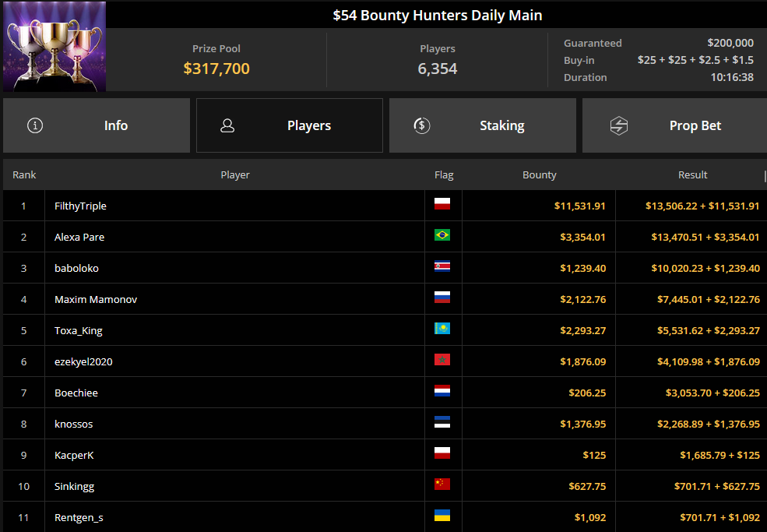Click rank number 10 cell
The width and height of the screenshot is (767, 532).
tap(23, 487)
